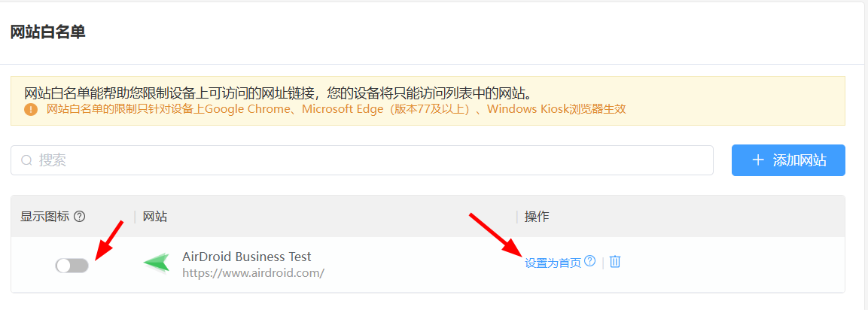Click help icon next to 显示图标 header
Screen dimensions: 868x310
click(x=80, y=217)
